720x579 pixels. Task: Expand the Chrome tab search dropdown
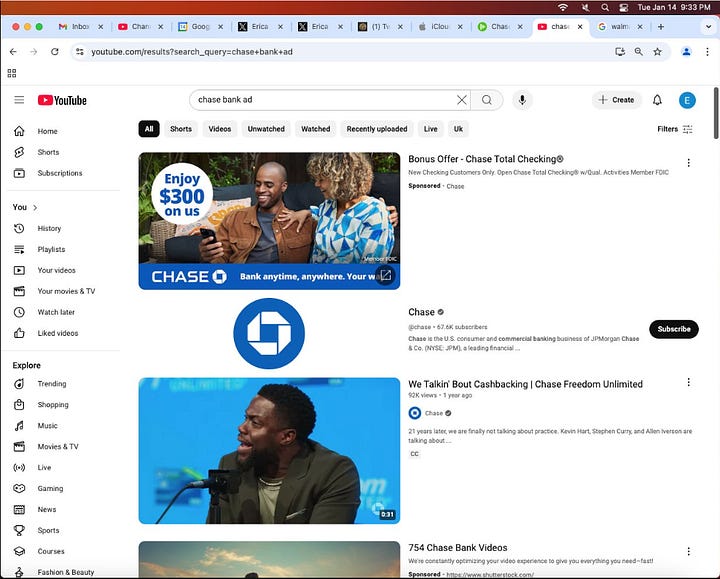(x=708, y=27)
